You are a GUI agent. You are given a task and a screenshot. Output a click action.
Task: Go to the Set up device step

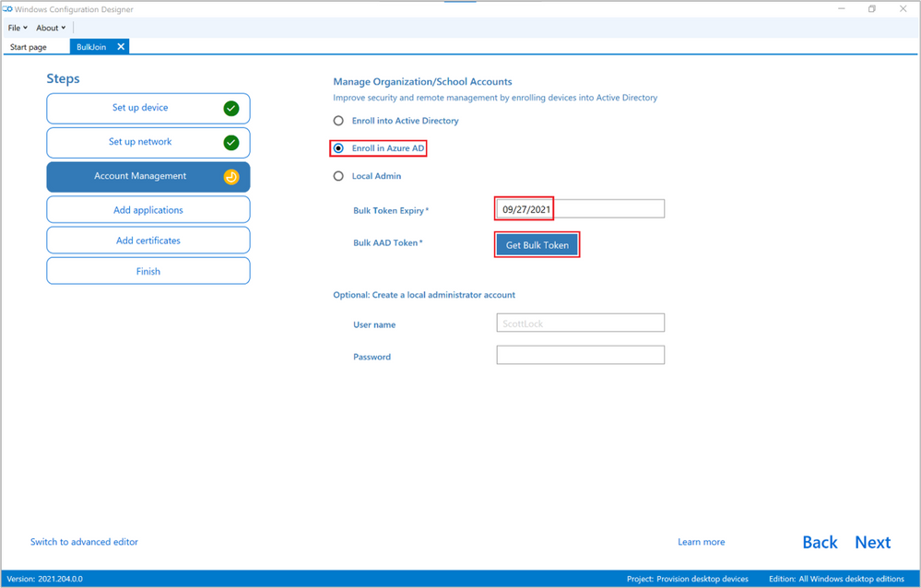[148, 108]
